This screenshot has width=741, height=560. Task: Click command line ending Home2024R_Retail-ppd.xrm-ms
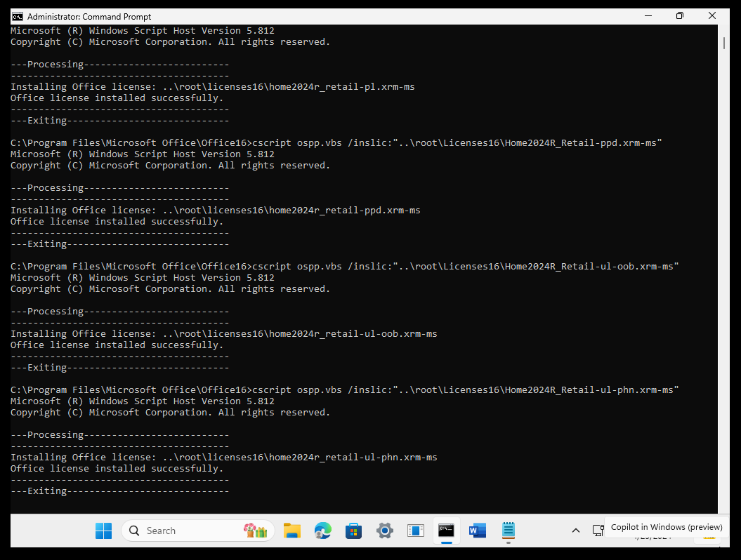(x=336, y=143)
